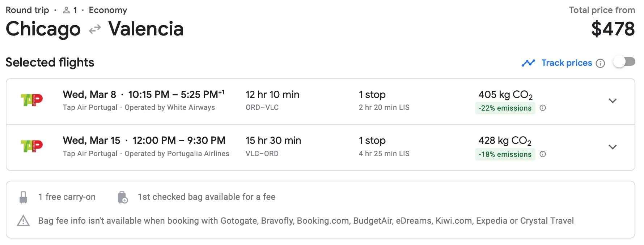Toggle the Track prices switch
644x245 pixels.
pos(624,62)
